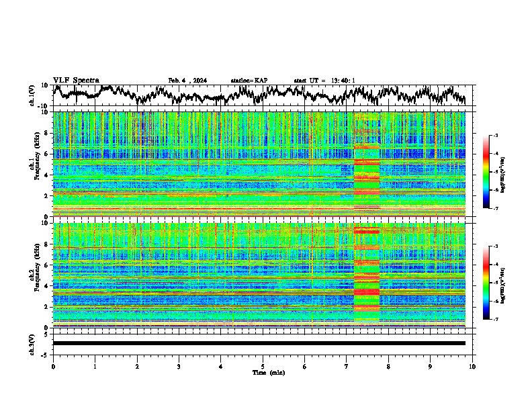Click time axis tick label "6"
Viewport: 532px width, 411px height.
(305, 367)
